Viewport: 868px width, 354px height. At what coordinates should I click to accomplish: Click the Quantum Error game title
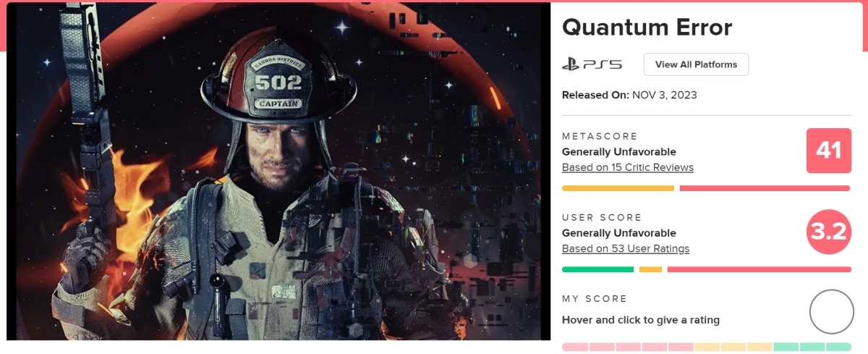(x=647, y=28)
